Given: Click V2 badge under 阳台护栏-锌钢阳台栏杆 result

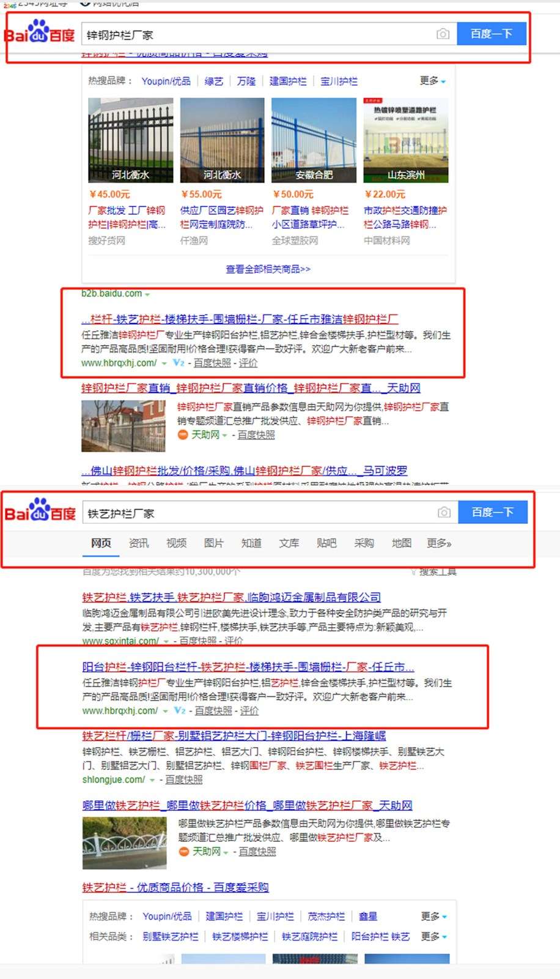Looking at the screenshot, I should [179, 710].
